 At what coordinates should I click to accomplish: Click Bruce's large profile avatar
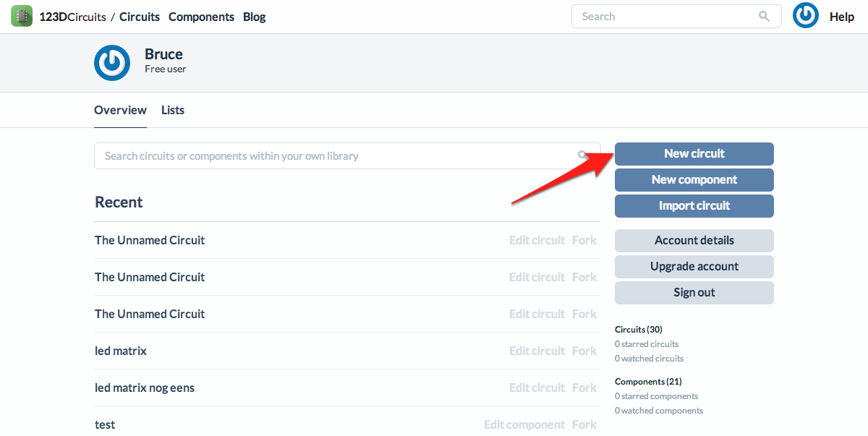112,63
